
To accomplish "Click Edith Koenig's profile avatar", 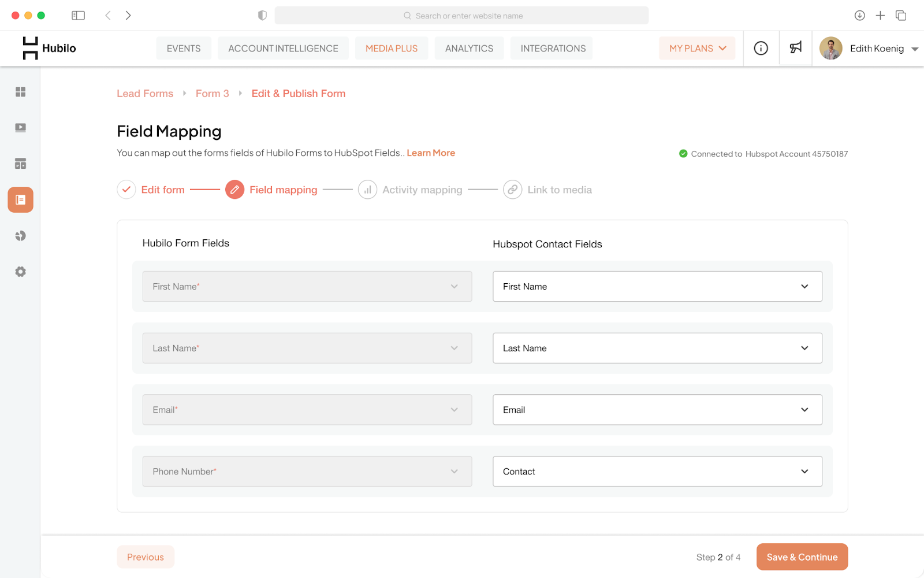I will (831, 49).
